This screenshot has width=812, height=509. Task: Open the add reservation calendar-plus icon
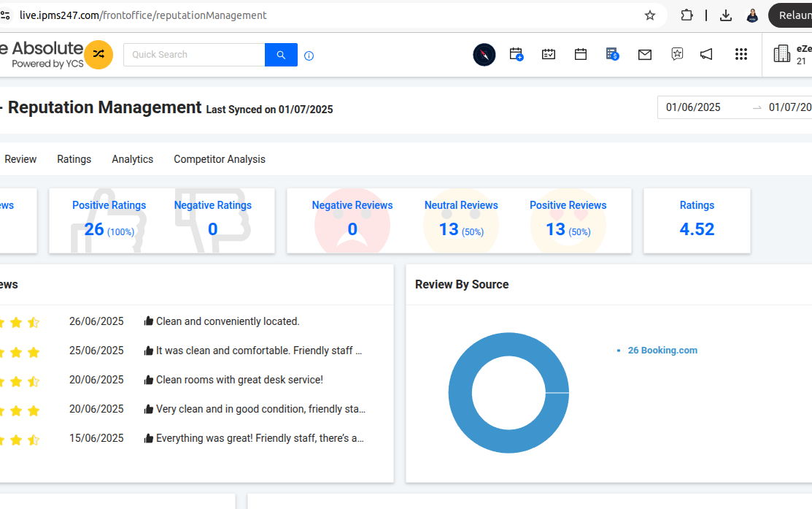517,54
